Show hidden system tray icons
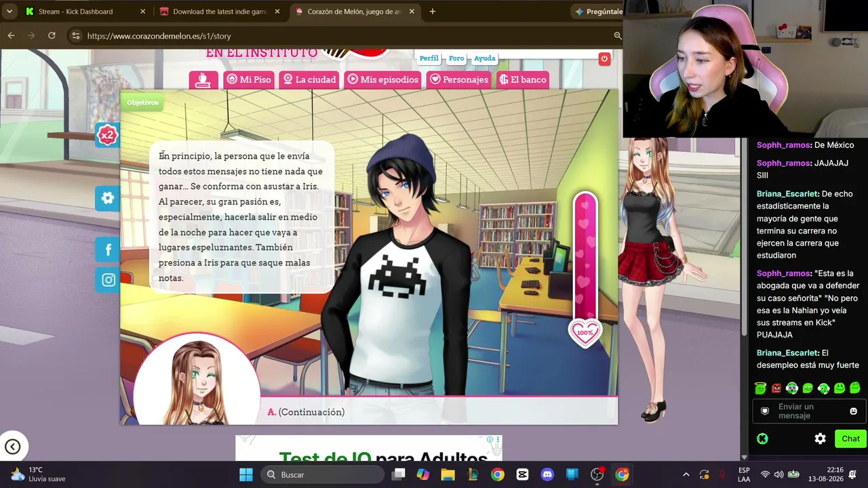Viewport: 868px width, 488px height. 686,474
